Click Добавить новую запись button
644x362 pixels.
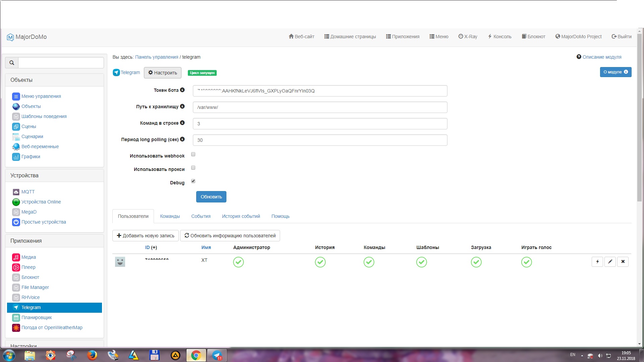point(146,236)
